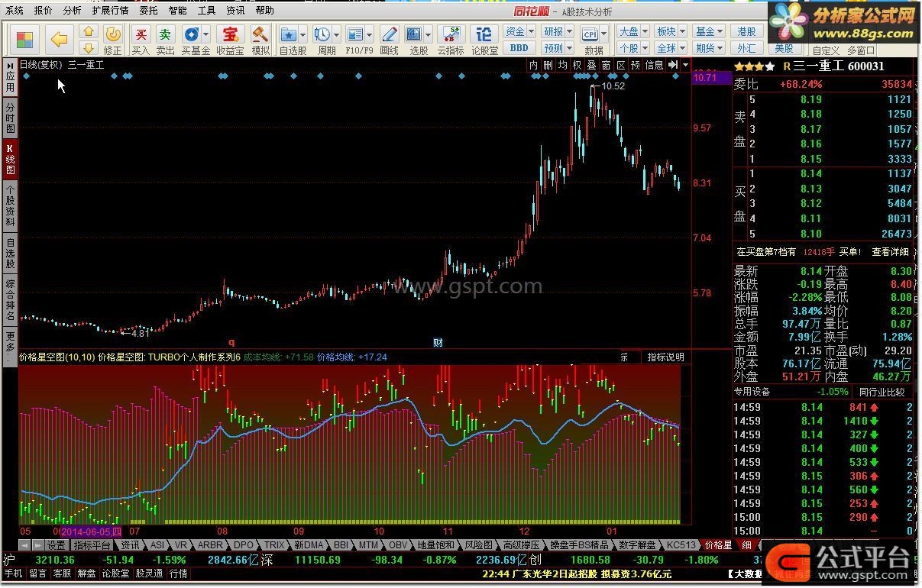
Task: Switch to the 地量饱和 indicator tab
Action: [x=435, y=545]
